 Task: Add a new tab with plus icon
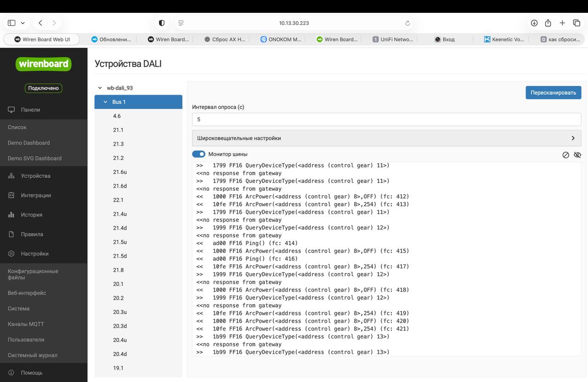[x=562, y=23]
